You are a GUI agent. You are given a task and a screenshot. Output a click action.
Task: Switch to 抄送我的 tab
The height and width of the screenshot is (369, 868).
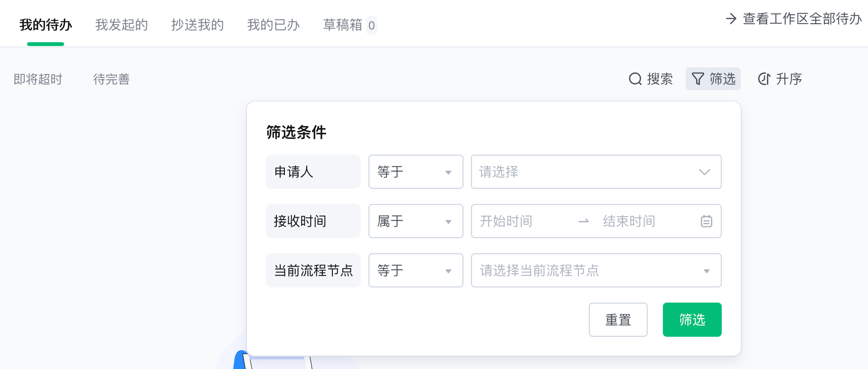coord(198,25)
